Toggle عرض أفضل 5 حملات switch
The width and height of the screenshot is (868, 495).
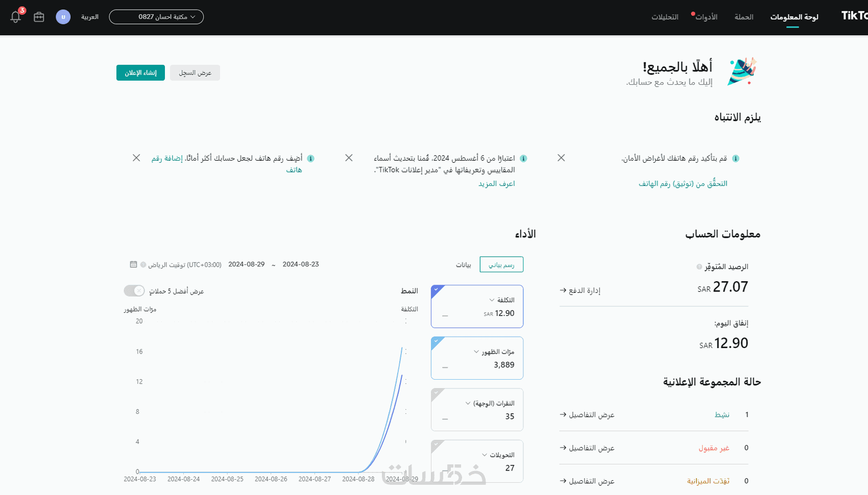(134, 291)
